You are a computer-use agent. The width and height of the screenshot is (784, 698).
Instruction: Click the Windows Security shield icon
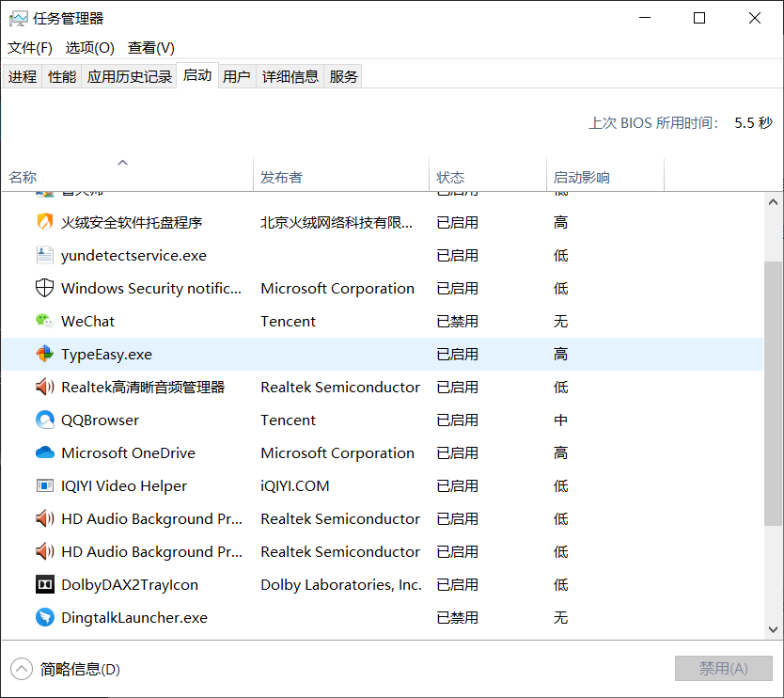click(x=45, y=288)
